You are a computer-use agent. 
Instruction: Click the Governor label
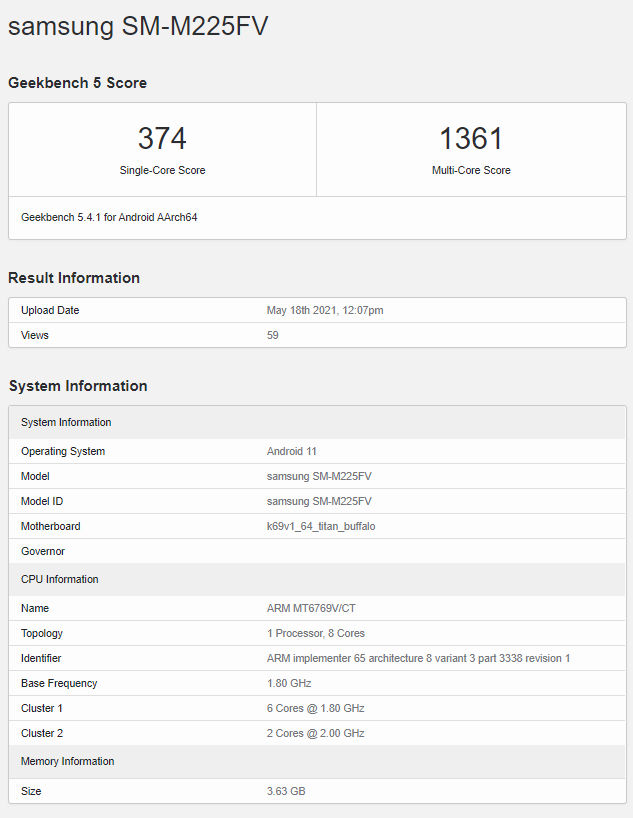(43, 551)
